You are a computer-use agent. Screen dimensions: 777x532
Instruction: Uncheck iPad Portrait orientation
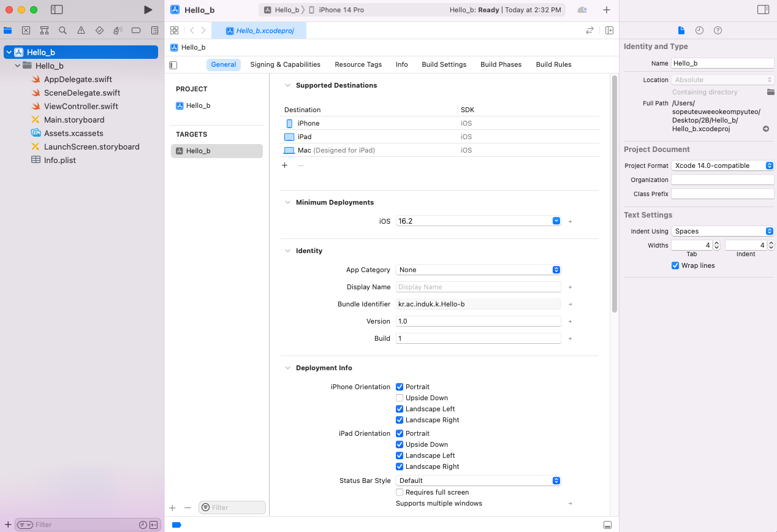(x=400, y=433)
